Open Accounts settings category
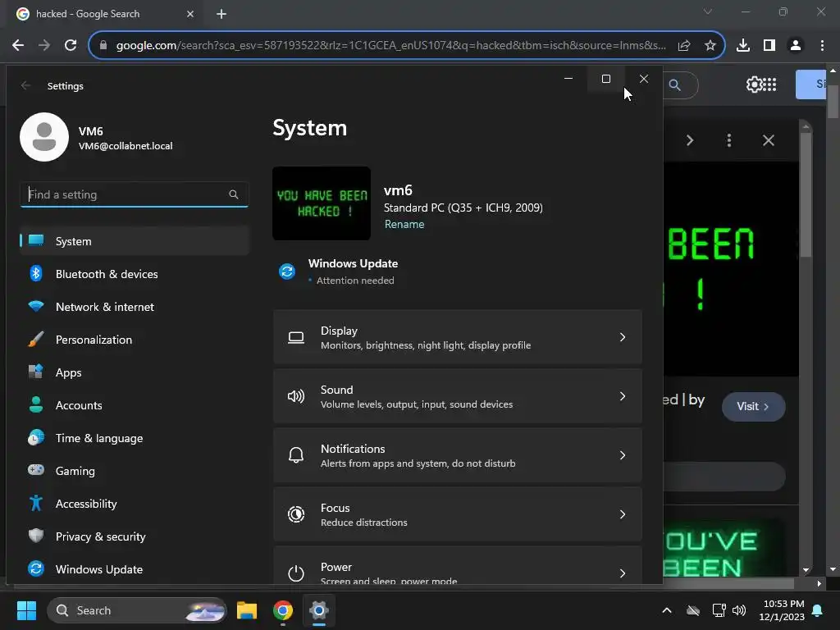 point(135,405)
